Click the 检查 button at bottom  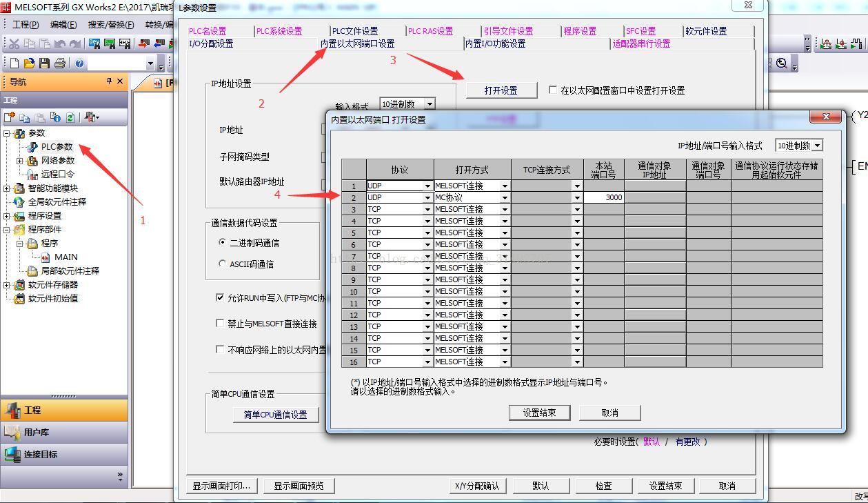[603, 486]
